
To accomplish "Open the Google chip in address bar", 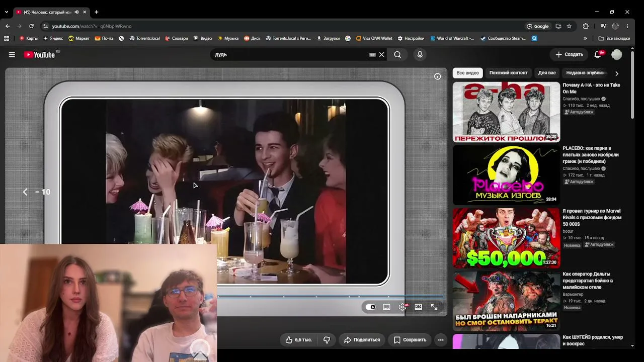I will coord(538,26).
